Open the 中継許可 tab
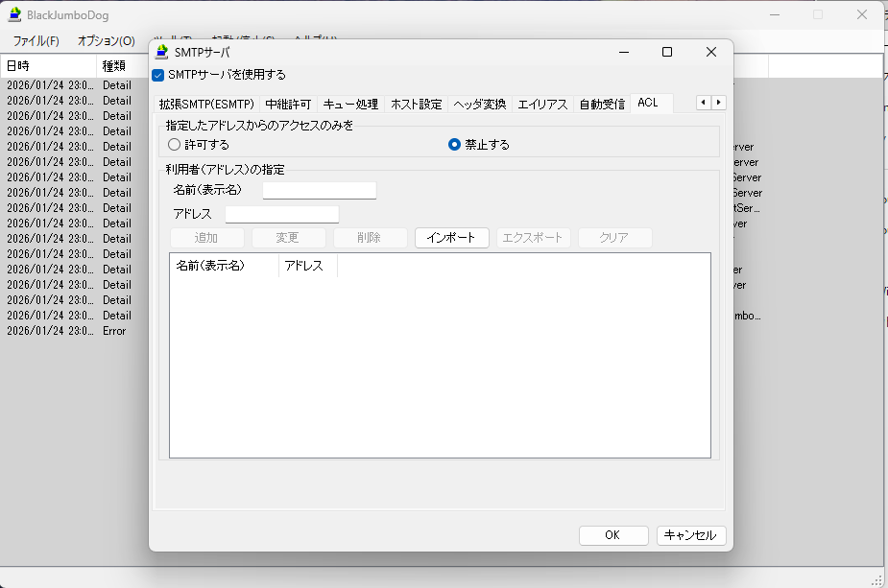Screen dimensions: 888x588 288,104
